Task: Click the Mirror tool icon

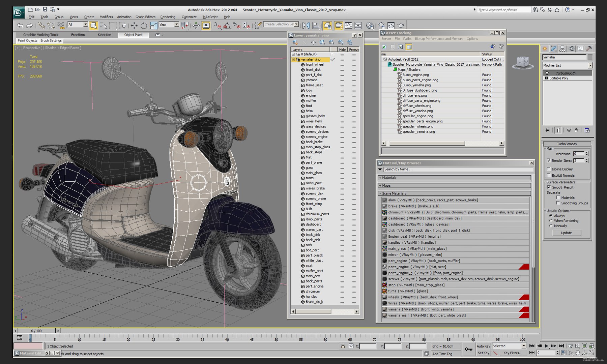Action: 306,25
